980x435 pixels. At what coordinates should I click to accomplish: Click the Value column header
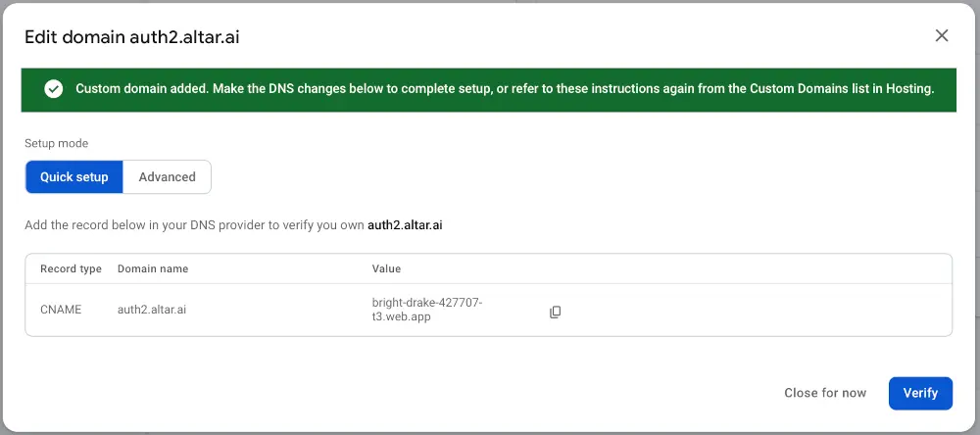click(x=386, y=268)
